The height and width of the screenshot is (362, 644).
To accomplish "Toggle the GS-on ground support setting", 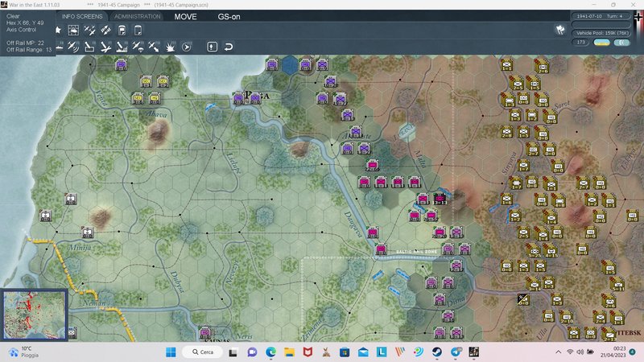I will (x=229, y=17).
